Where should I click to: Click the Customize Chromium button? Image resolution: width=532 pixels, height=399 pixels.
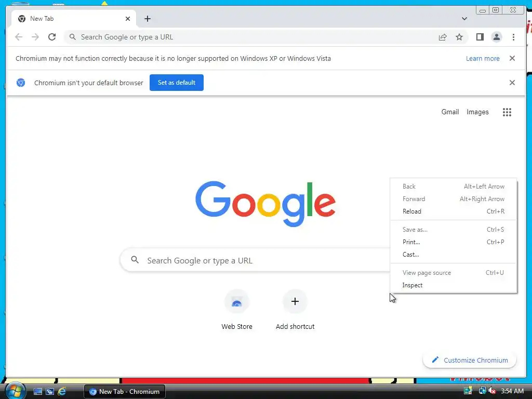coord(470,360)
